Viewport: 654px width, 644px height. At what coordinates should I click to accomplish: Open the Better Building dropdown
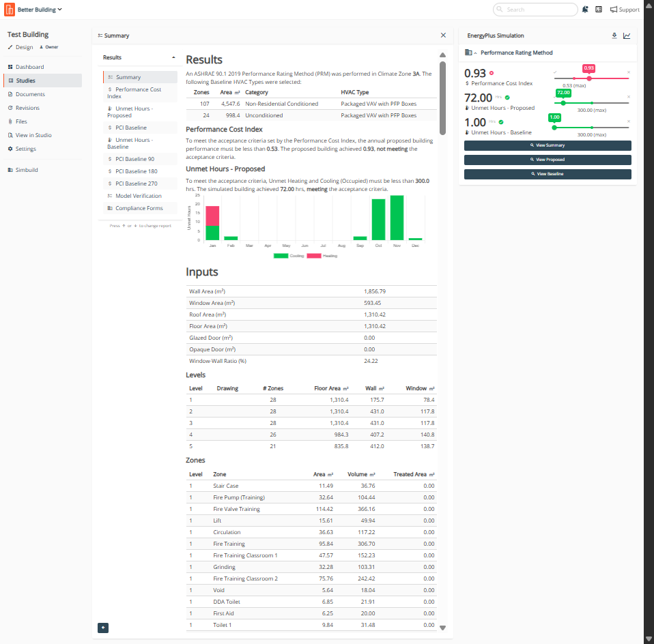[x=40, y=10]
